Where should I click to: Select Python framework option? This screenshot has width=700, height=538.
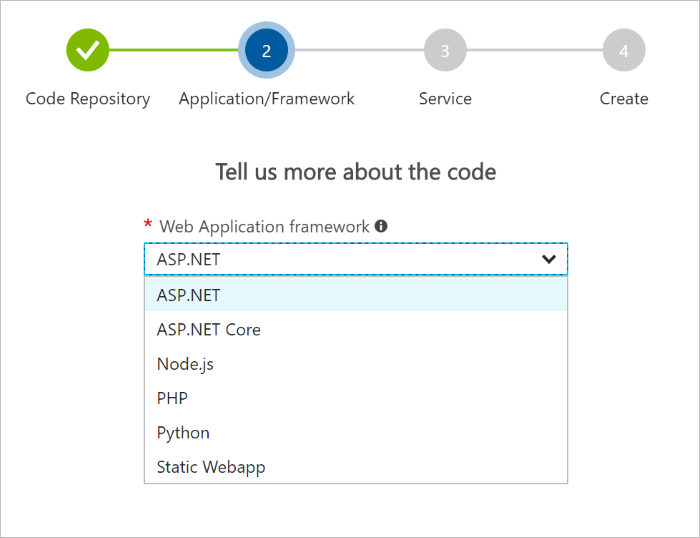pyautogui.click(x=356, y=432)
